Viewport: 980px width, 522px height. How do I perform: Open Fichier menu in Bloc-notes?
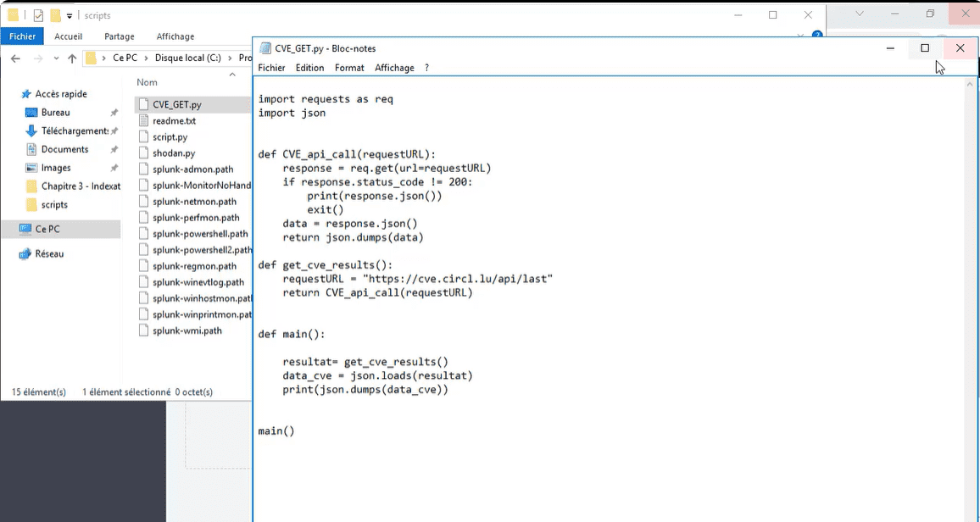pyautogui.click(x=271, y=68)
